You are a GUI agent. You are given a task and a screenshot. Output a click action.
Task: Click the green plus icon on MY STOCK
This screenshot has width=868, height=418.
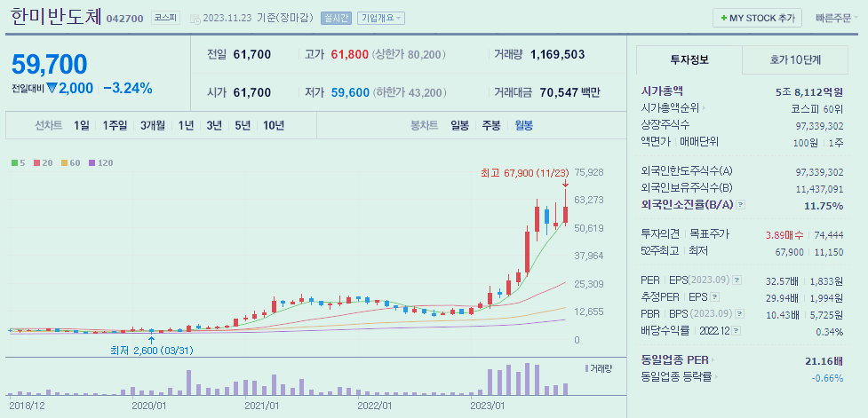pos(723,18)
